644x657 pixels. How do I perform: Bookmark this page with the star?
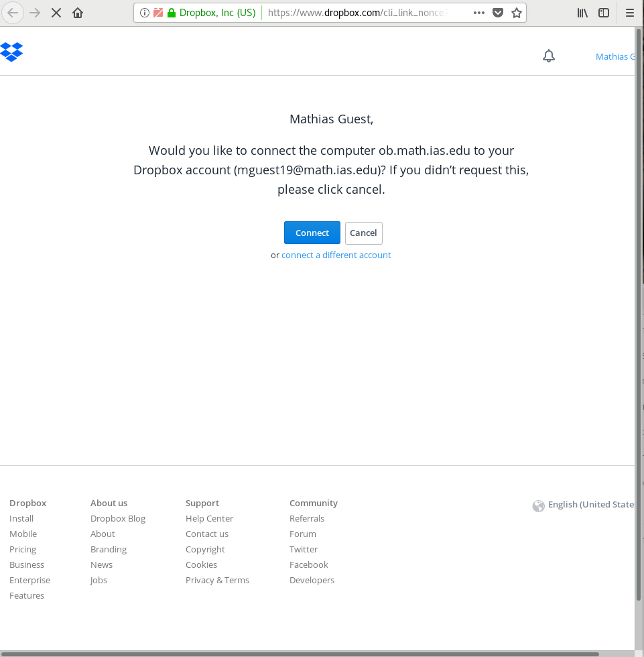[x=516, y=13]
